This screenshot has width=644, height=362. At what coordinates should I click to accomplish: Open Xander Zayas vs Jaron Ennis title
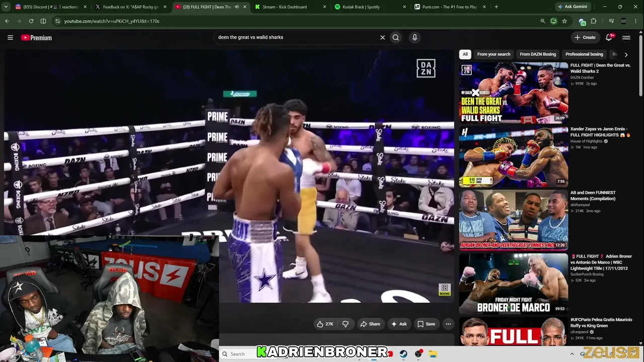point(600,132)
